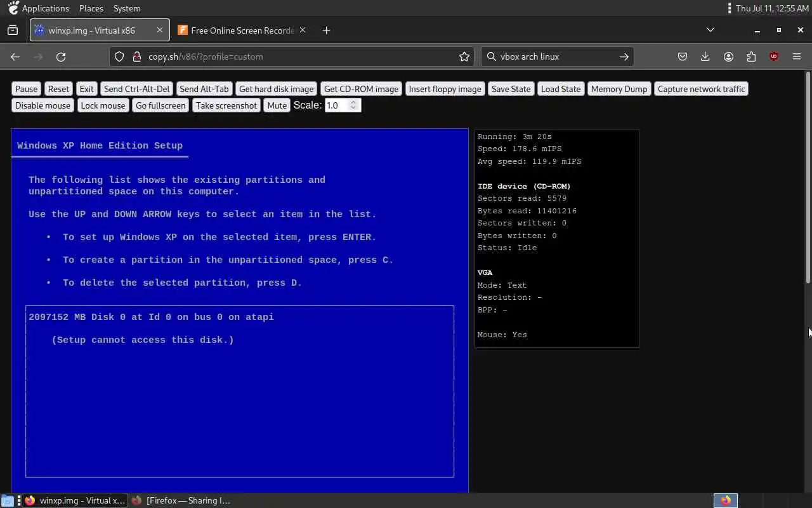Viewport: 812px width, 508px height.
Task: Click the Take screenshot button
Action: click(226, 105)
